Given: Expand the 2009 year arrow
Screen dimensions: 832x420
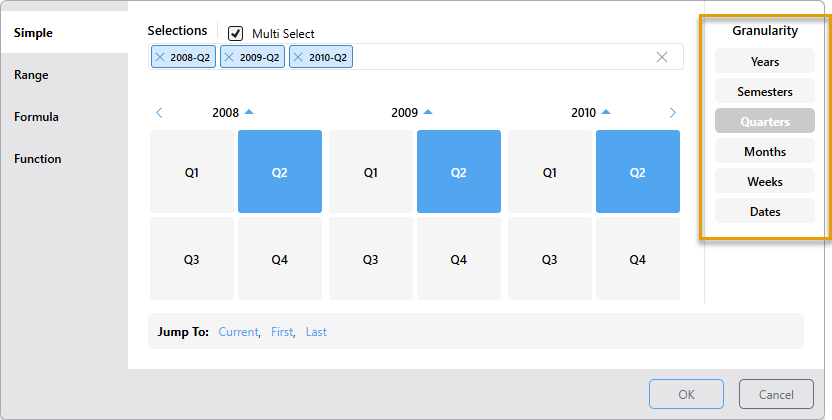Looking at the screenshot, I should click(428, 112).
